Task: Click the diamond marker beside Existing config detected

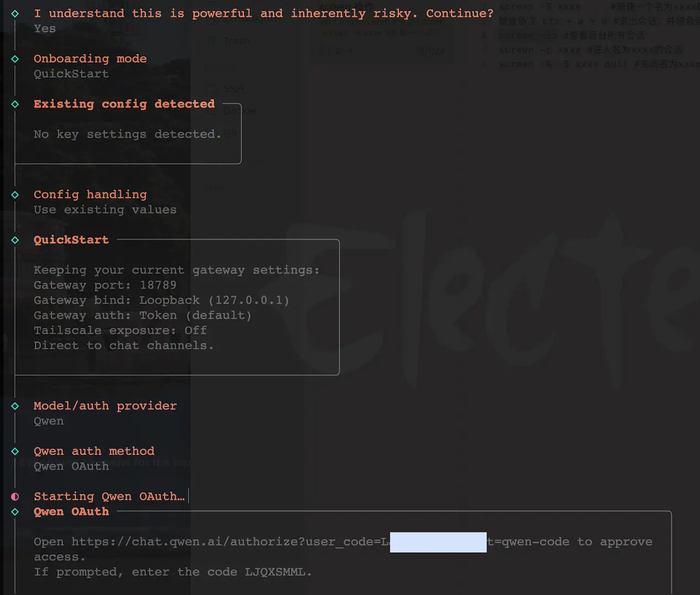Action: point(15,104)
